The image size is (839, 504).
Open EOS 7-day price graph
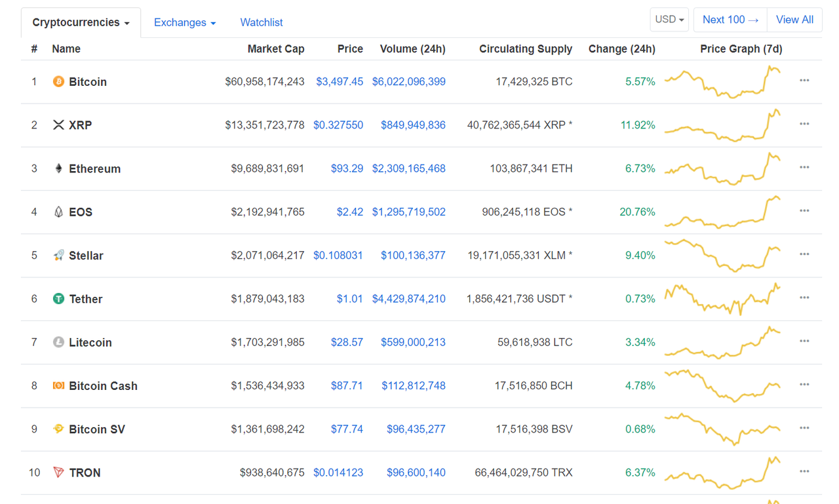(x=722, y=212)
